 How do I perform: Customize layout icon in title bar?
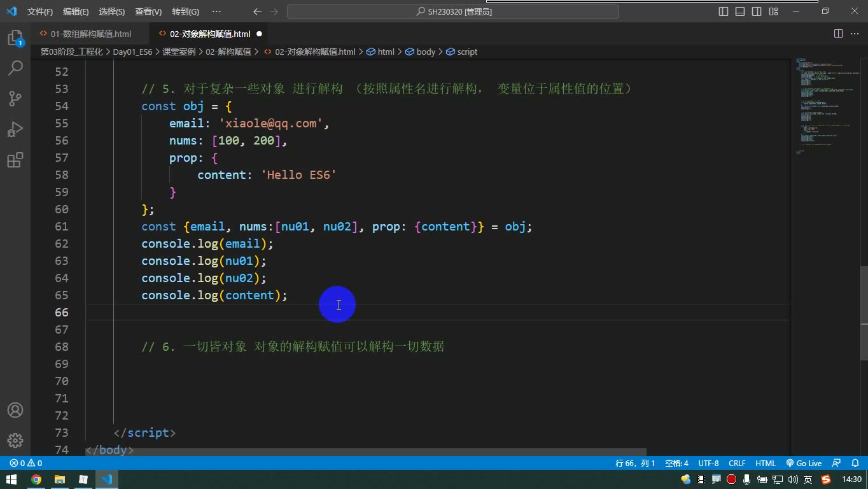(x=773, y=11)
